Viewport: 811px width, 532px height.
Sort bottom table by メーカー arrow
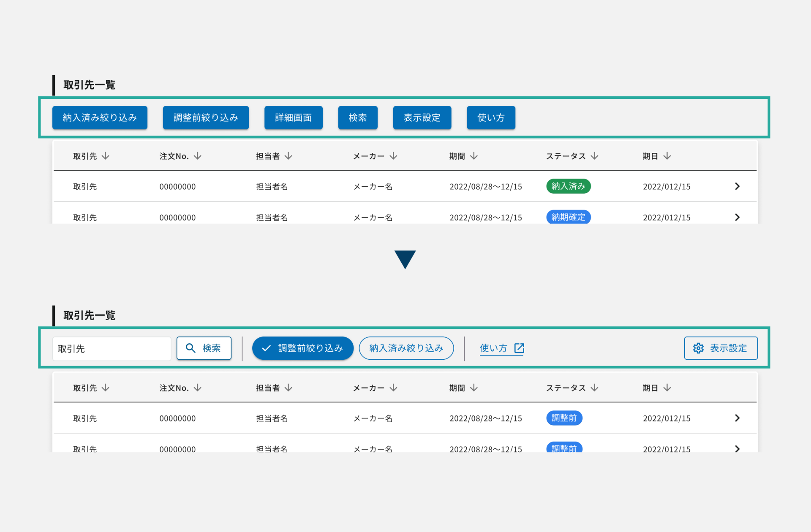(393, 388)
